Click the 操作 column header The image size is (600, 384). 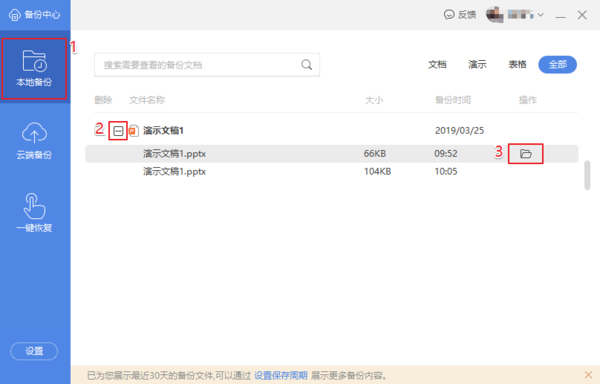pyautogui.click(x=528, y=100)
